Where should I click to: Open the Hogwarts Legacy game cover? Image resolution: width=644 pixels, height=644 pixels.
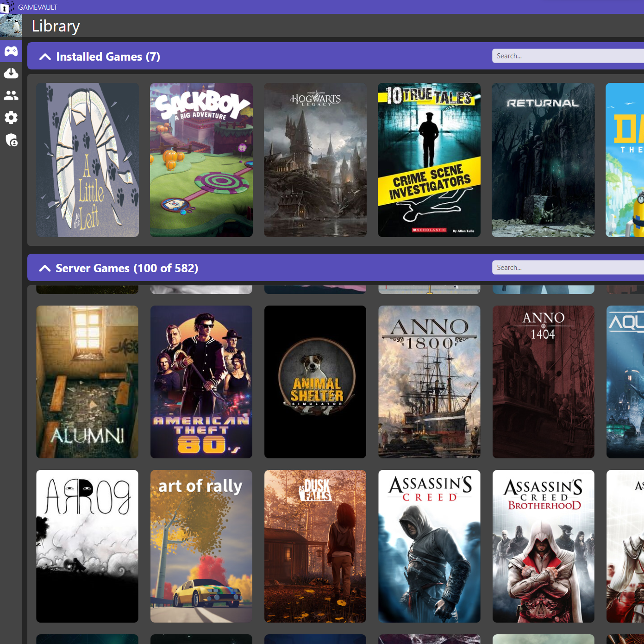pyautogui.click(x=315, y=160)
